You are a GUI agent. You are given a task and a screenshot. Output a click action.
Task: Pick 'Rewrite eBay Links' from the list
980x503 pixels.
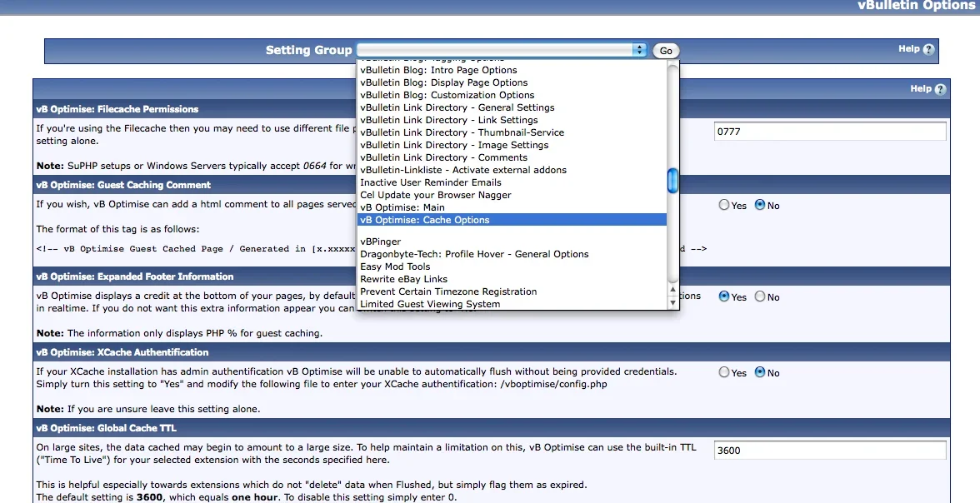[403, 279]
